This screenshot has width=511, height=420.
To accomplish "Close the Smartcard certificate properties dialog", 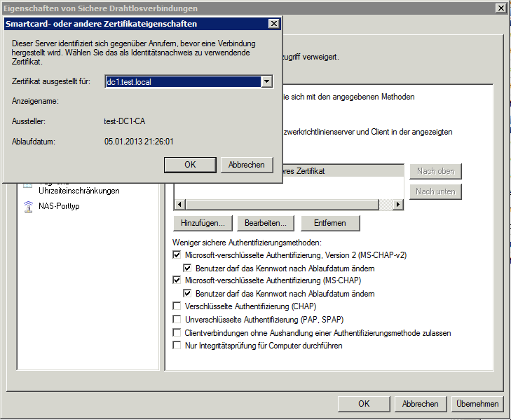I will coord(273,24).
